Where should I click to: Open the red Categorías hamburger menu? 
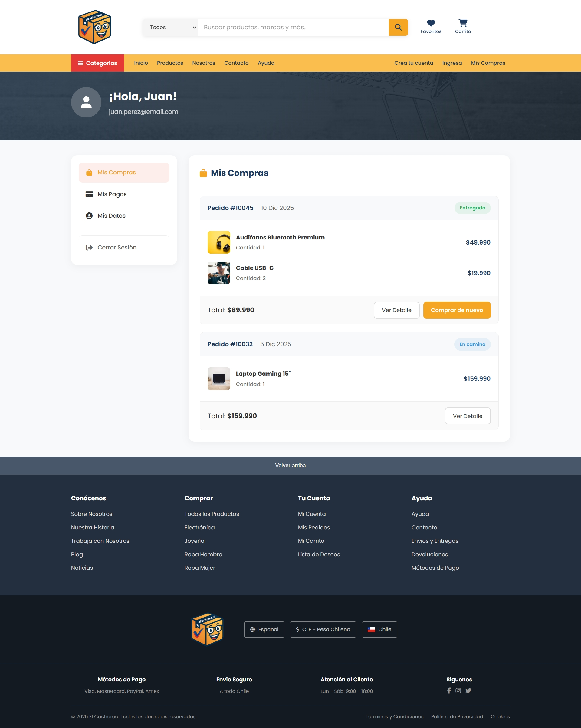(97, 63)
